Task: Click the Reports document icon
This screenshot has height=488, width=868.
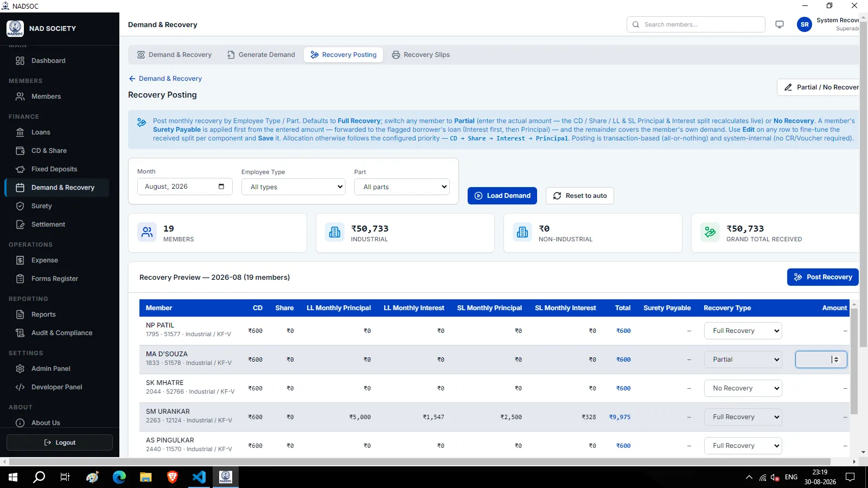Action: [20, 314]
